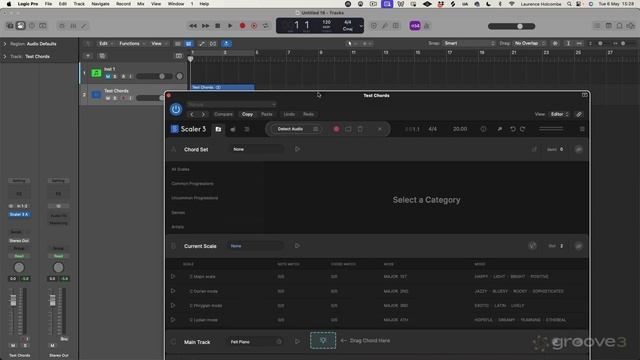Click the Compare button in plugin header
The height and width of the screenshot is (360, 640).
click(223, 114)
